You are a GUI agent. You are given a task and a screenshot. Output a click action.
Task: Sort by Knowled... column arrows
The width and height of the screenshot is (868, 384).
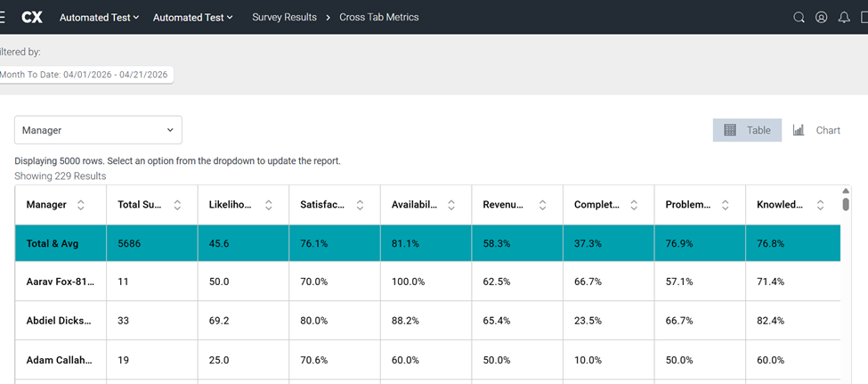821,205
